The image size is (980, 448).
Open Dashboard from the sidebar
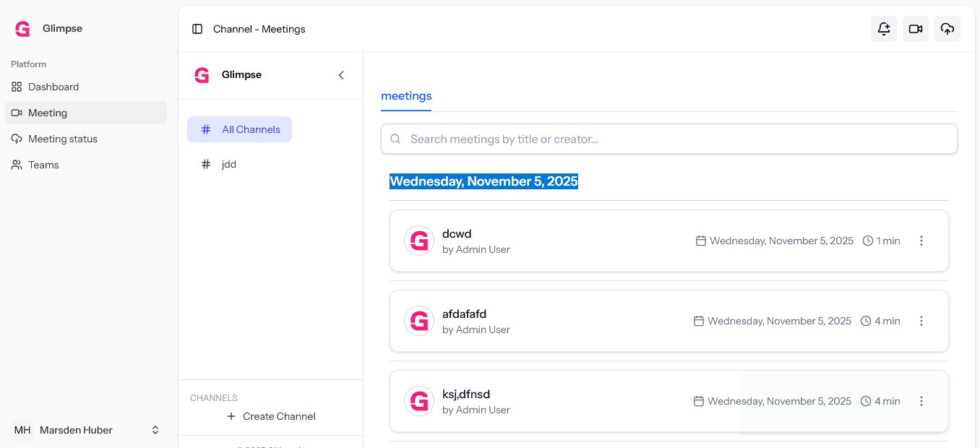pyautogui.click(x=53, y=87)
